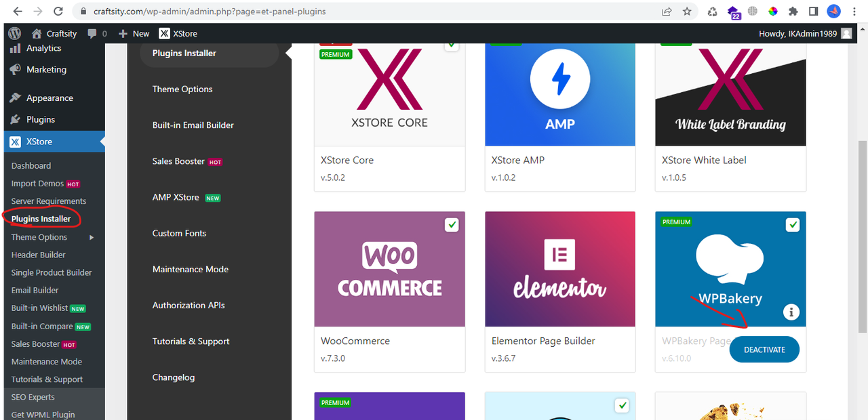
Task: Open Import Demos submenu item
Action: tap(45, 184)
